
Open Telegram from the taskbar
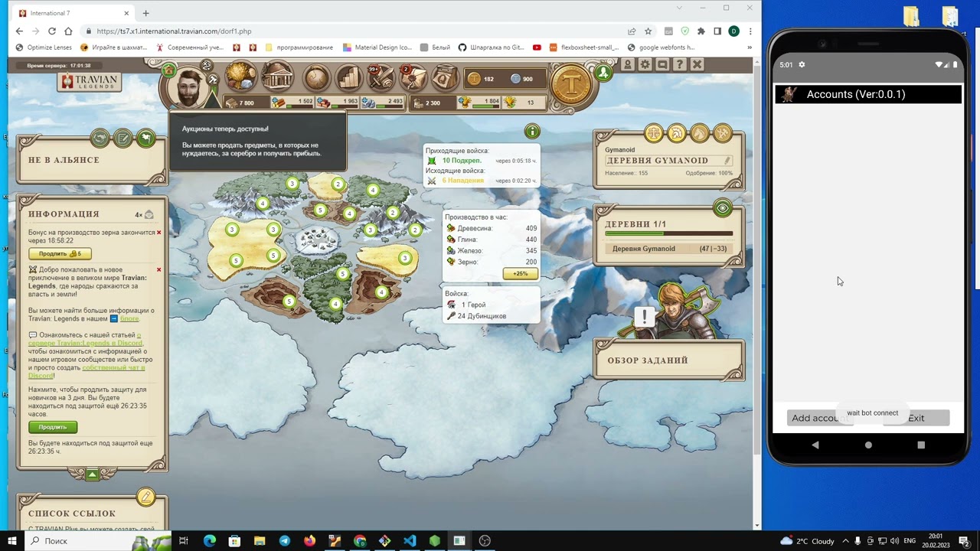coord(285,541)
